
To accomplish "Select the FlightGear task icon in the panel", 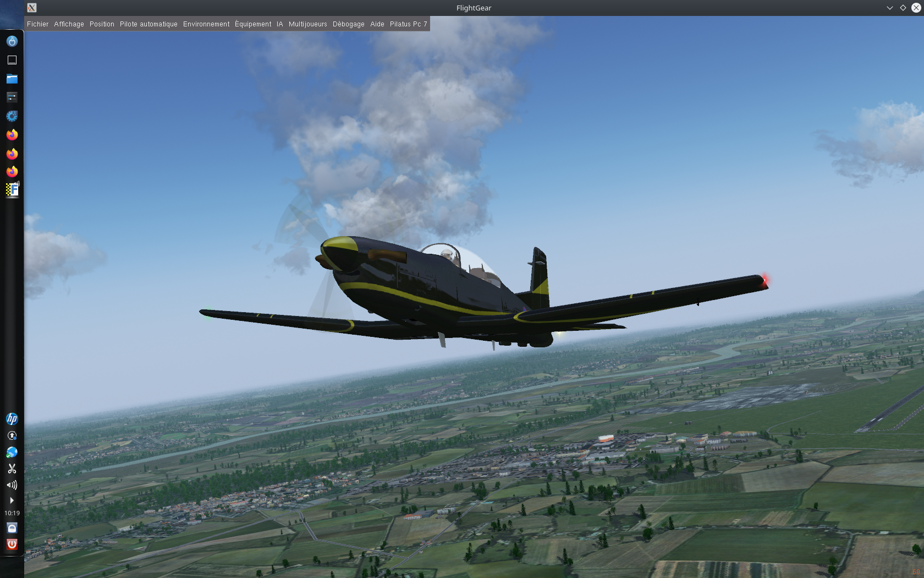I will pos(12,190).
